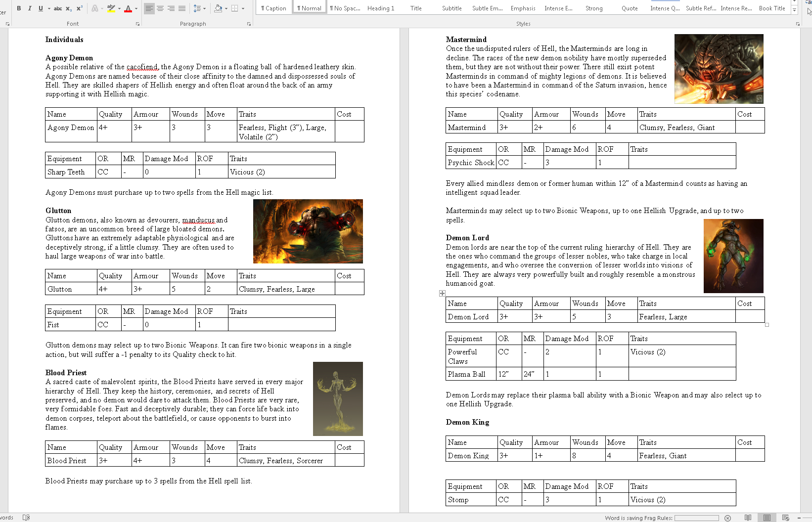Switch to Read Mode view
Image resolution: width=812 pixels, height=522 pixels.
pyautogui.click(x=748, y=518)
